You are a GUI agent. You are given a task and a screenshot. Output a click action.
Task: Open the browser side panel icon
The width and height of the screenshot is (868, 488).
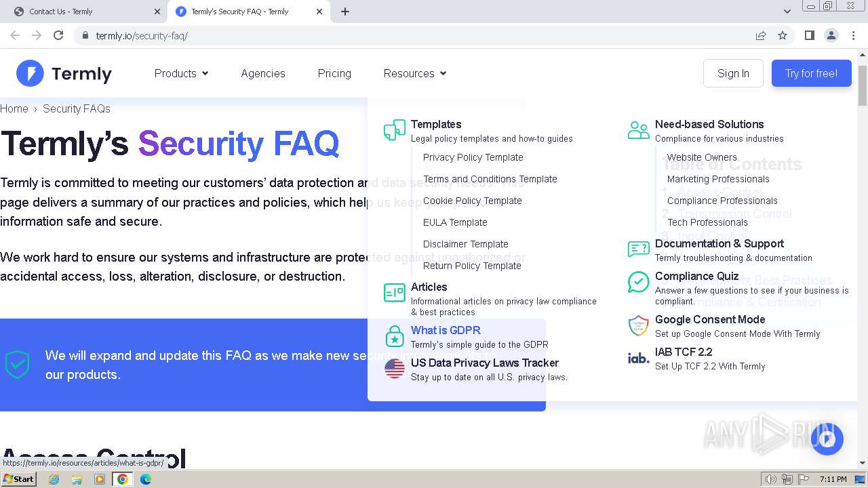(809, 35)
